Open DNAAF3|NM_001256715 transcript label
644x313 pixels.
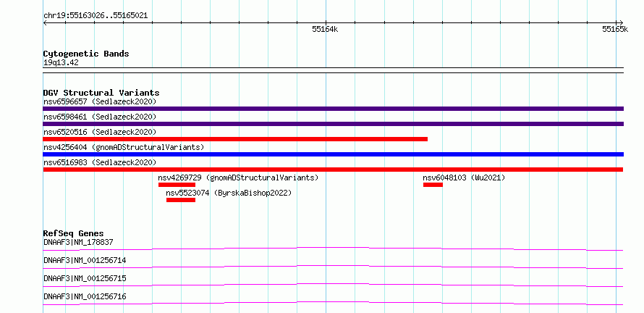coord(85,278)
